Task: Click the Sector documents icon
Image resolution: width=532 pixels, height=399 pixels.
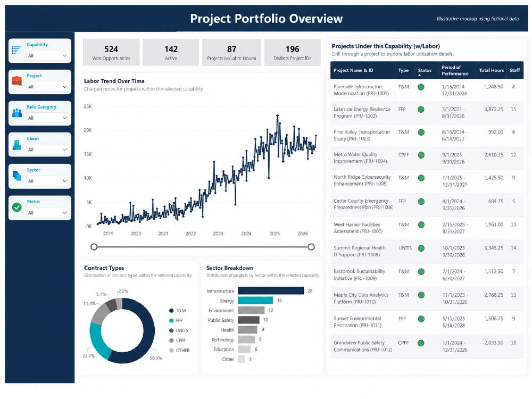Action: pos(16,176)
